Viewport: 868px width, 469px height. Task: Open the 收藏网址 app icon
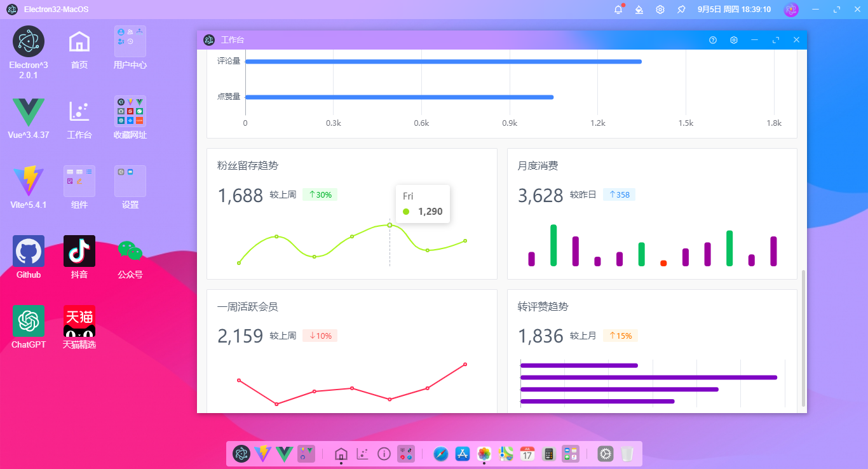click(130, 109)
